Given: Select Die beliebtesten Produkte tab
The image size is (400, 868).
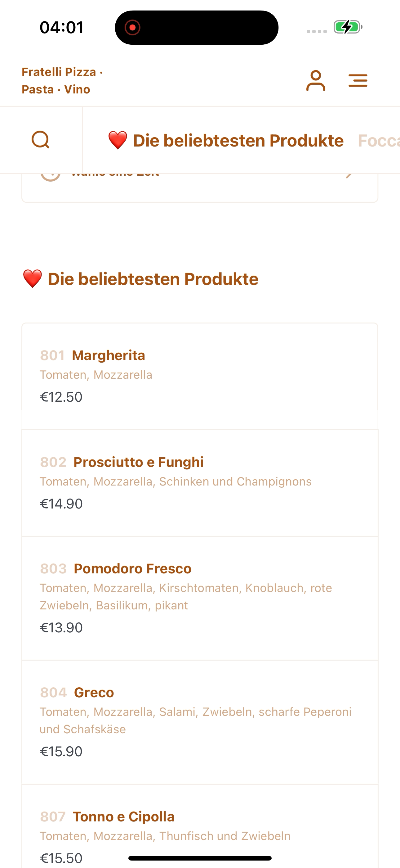Looking at the screenshot, I should tap(226, 141).
